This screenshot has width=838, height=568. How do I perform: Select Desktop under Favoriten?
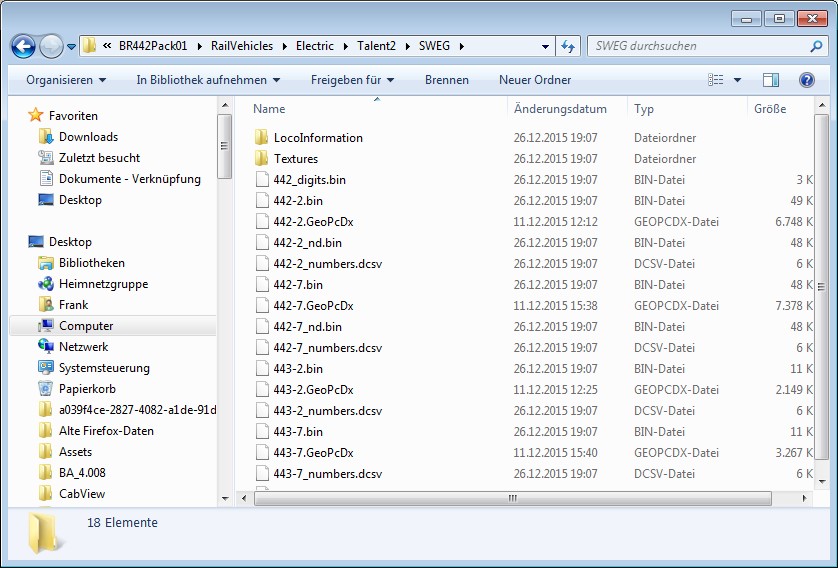click(x=80, y=200)
